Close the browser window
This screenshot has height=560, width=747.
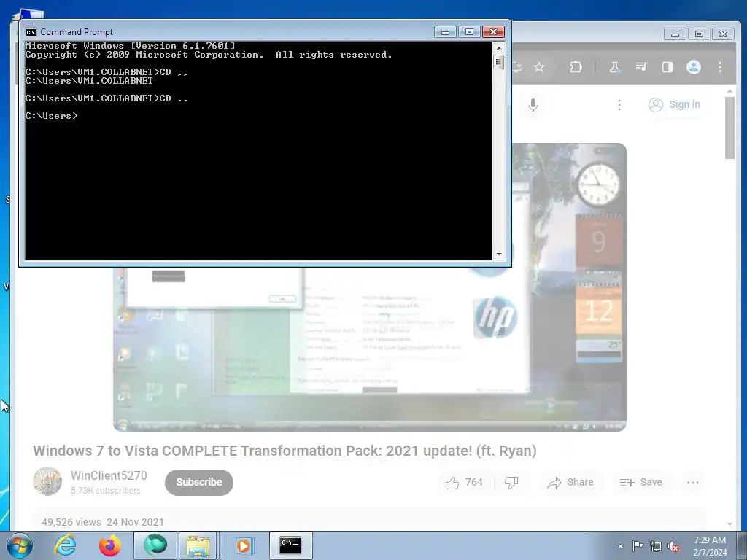(723, 34)
